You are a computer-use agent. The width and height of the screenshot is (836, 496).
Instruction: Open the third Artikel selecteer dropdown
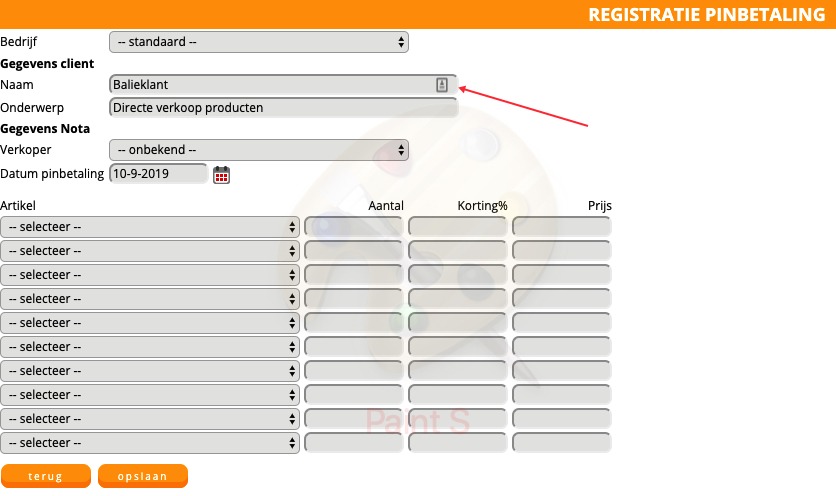[x=150, y=275]
